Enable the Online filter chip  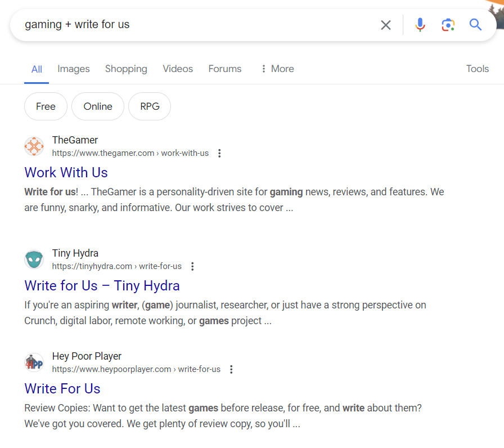(97, 106)
